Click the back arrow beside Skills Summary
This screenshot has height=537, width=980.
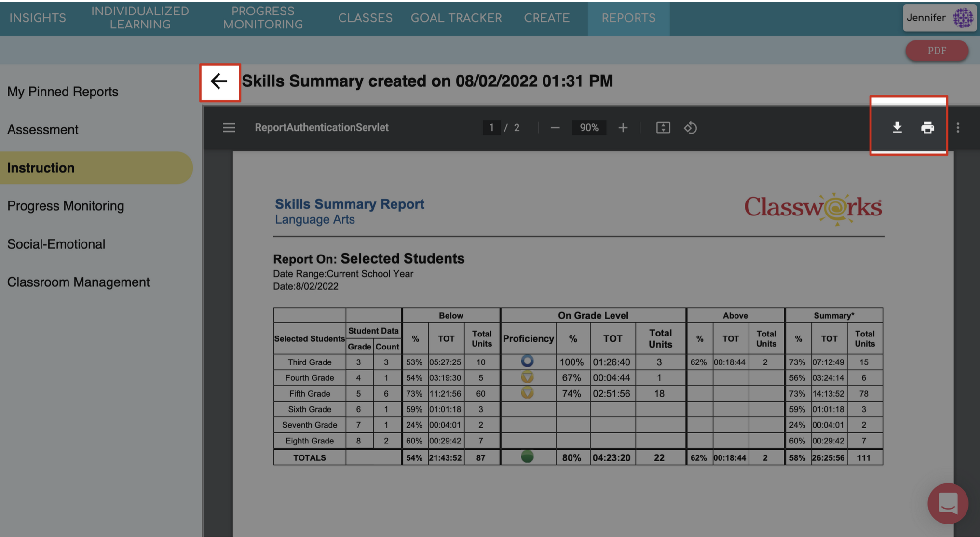(x=219, y=81)
